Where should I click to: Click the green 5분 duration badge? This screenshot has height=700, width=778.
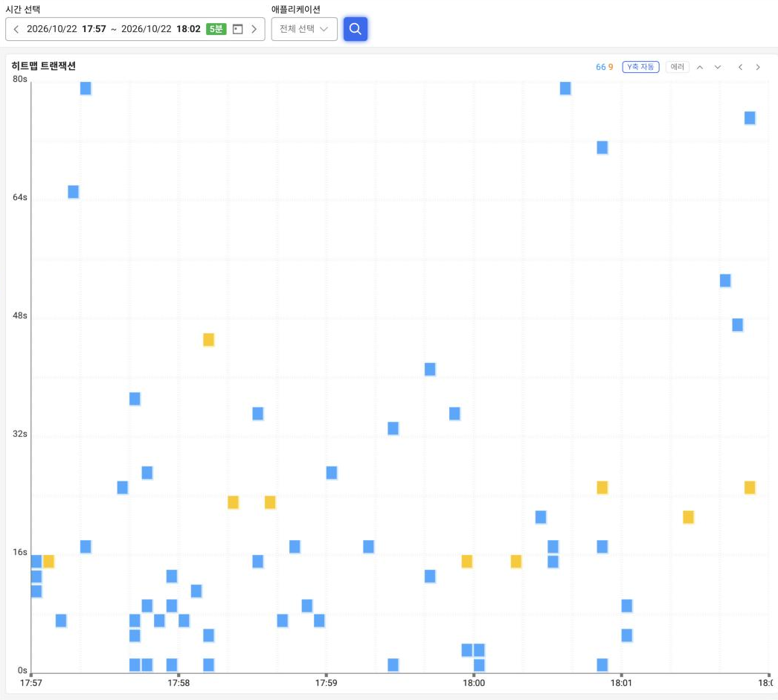pos(216,29)
